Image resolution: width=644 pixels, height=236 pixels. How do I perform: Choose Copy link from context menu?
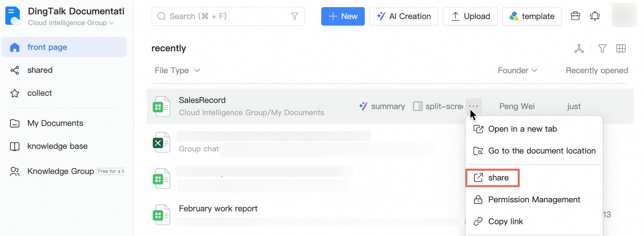pyautogui.click(x=534, y=222)
